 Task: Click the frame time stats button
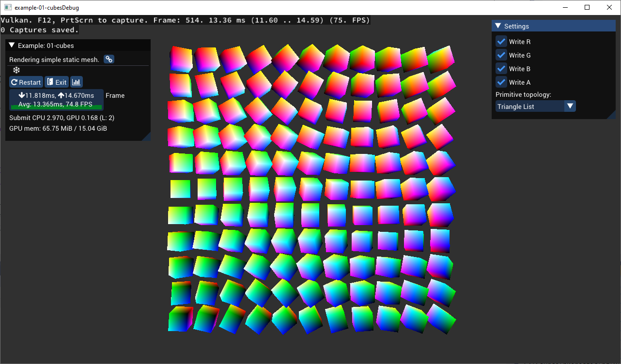(x=56, y=99)
